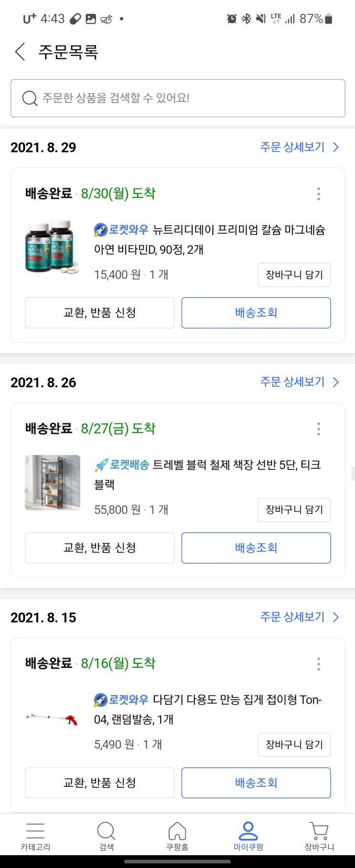Image resolution: width=355 pixels, height=868 pixels.
Task: Tap the magnifier icon in the order search box
Action: [30, 98]
